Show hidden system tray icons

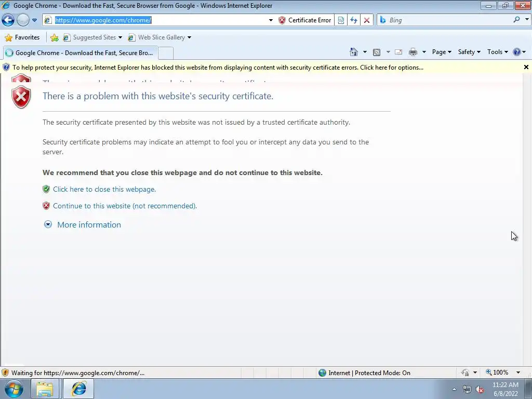(x=454, y=390)
